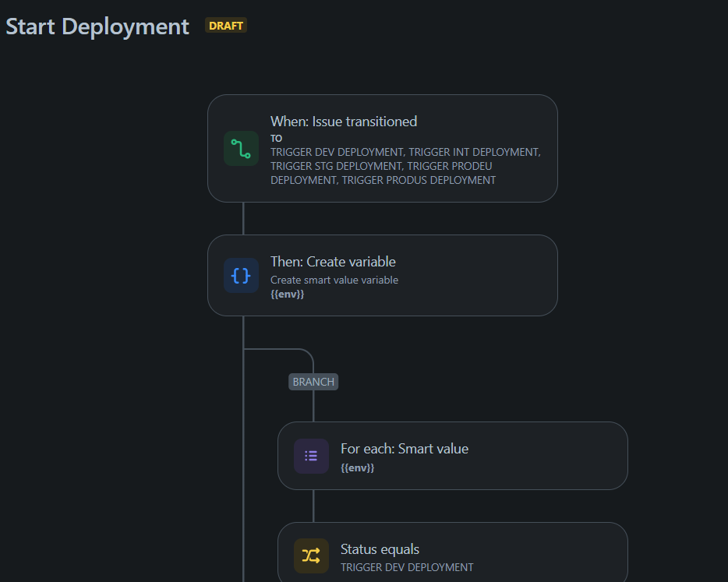
Task: Open the Then: Create variable action card
Action: [x=382, y=275]
